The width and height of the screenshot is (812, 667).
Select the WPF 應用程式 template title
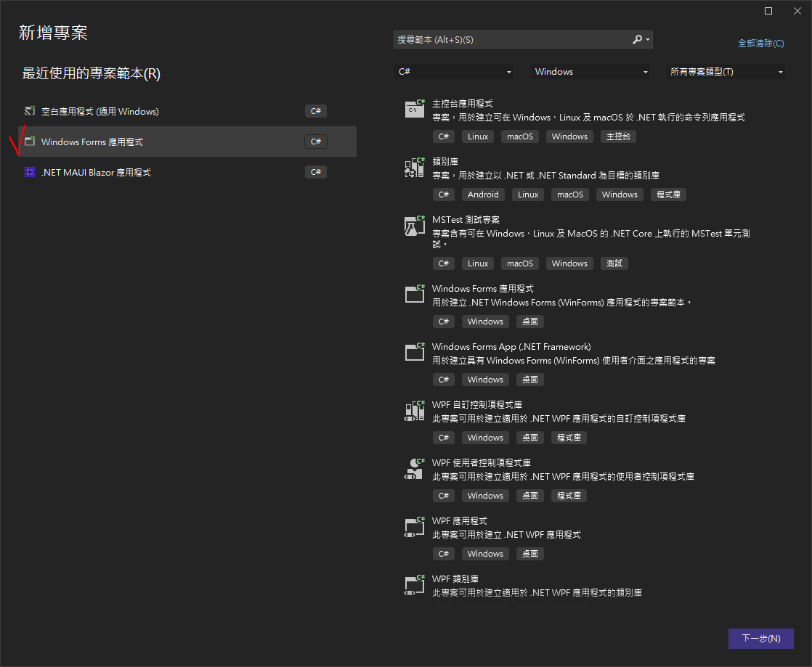click(460, 520)
